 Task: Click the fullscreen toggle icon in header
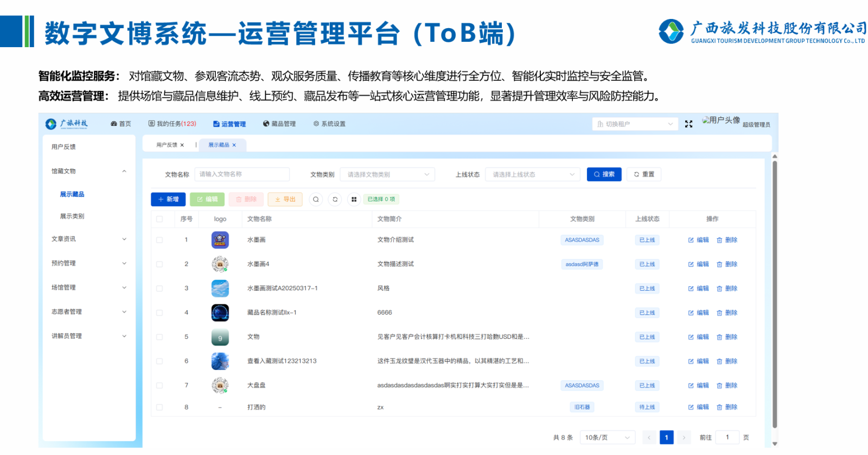pyautogui.click(x=688, y=124)
